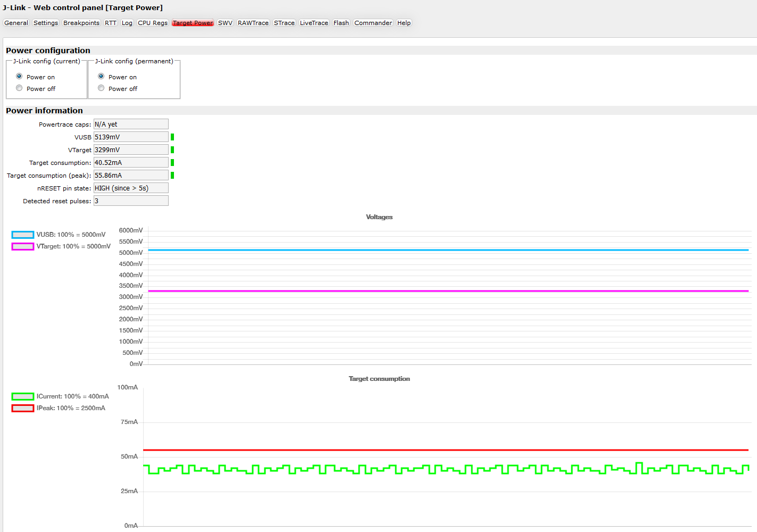Click the Detected reset pulses field
This screenshot has width=757, height=532.
(x=131, y=201)
